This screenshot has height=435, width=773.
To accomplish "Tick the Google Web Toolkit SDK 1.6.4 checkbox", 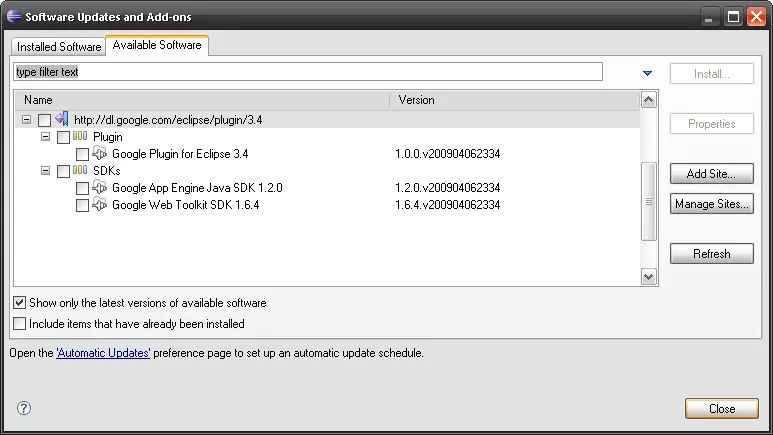I will click(82, 205).
